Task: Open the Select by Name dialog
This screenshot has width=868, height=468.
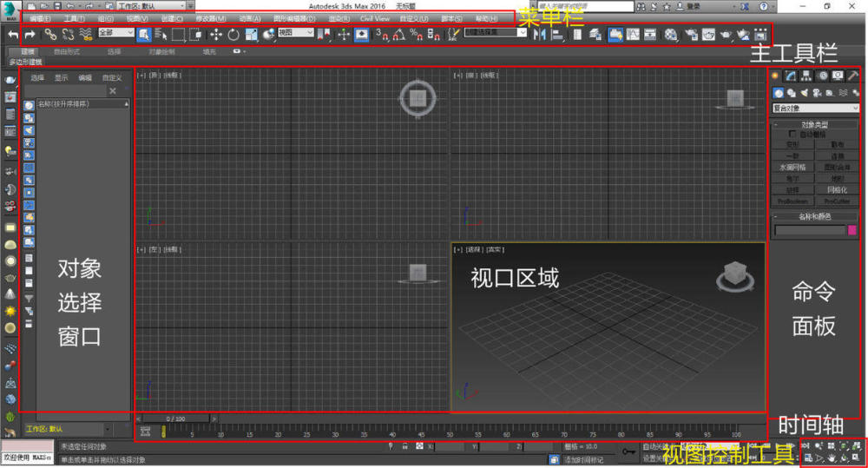Action: pyautogui.click(x=161, y=35)
